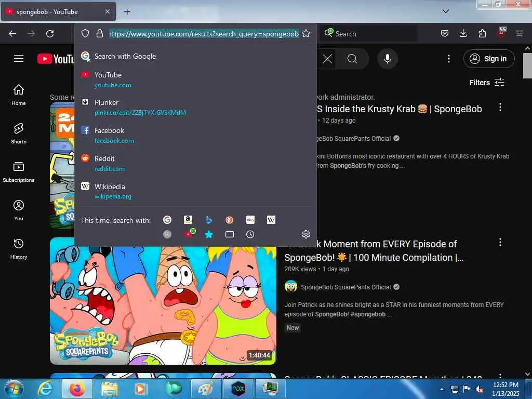532x399 pixels.
Task: Open options for Patrick Moment video
Action: point(500,242)
